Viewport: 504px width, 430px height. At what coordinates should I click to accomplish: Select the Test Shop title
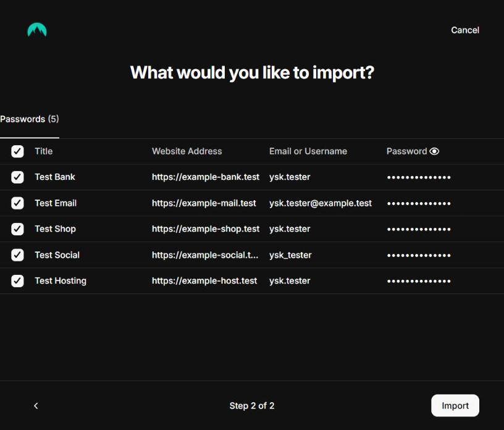[56, 229]
